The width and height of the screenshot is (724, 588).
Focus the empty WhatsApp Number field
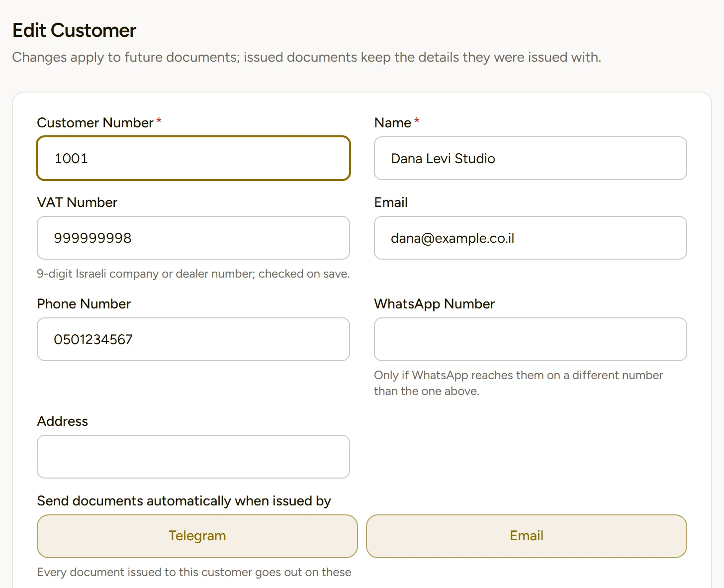pos(531,339)
